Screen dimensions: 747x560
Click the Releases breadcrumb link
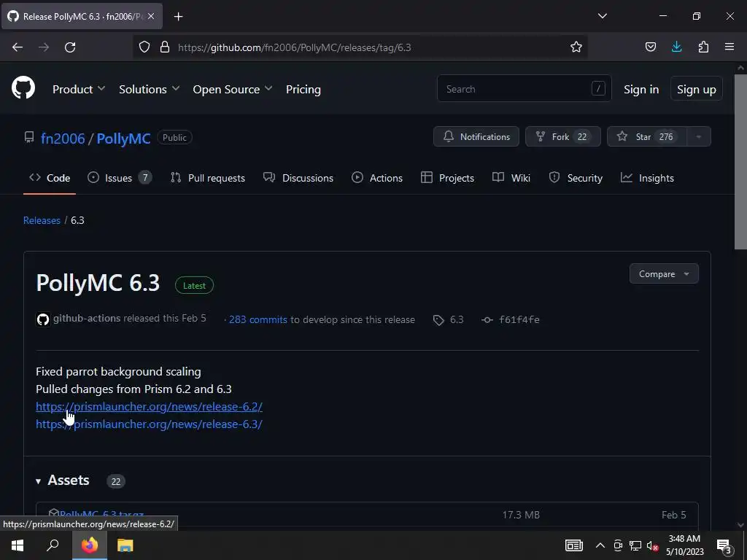point(42,220)
